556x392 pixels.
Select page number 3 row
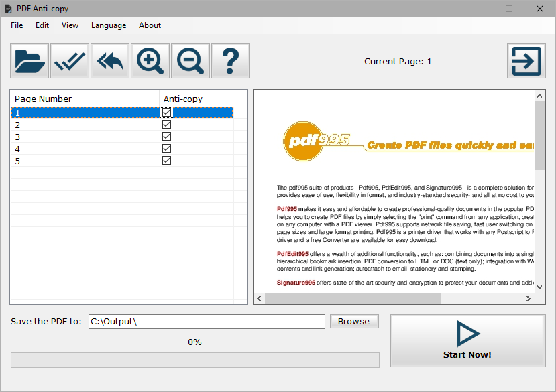tap(122, 137)
